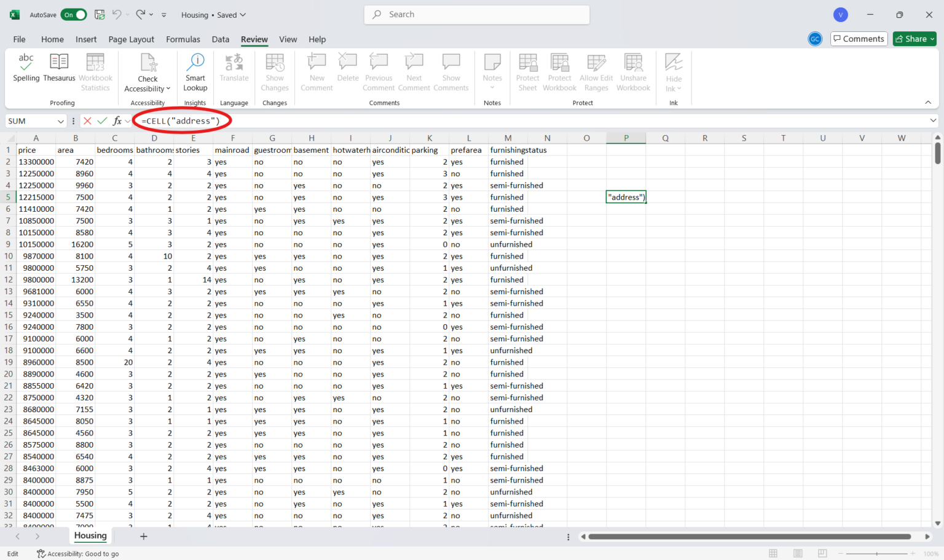
Task: Select the Housing sheet tab
Action: tap(90, 536)
